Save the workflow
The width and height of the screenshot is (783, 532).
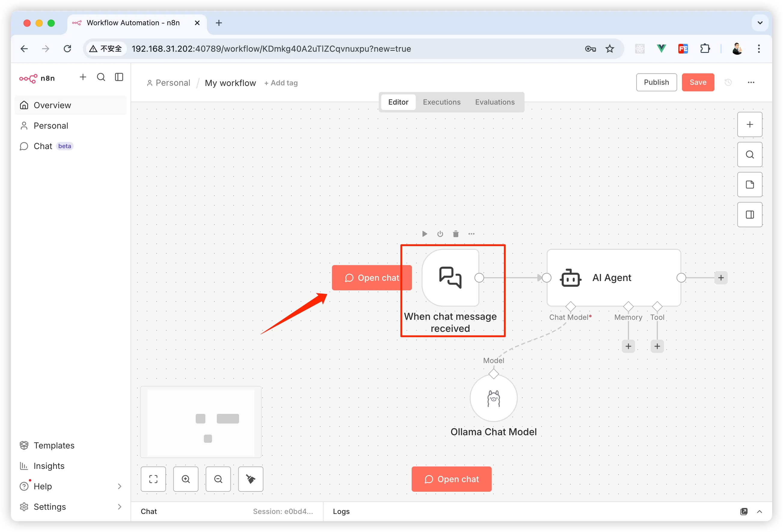click(x=698, y=82)
